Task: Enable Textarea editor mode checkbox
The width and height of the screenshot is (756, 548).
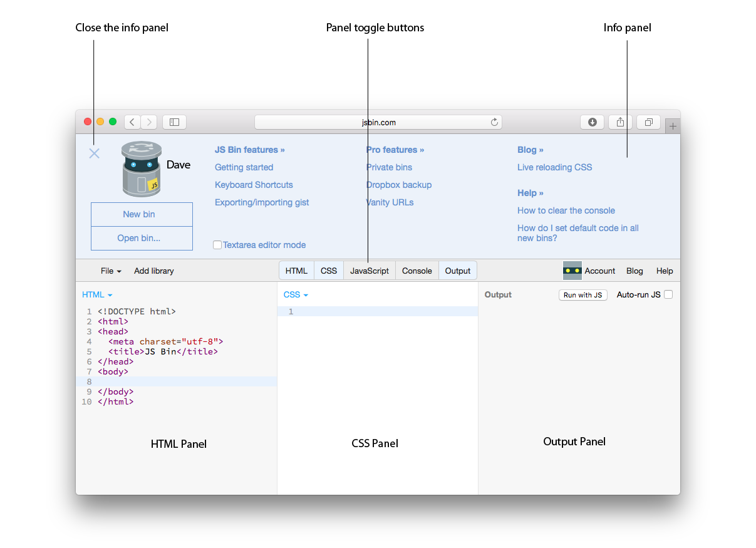Action: point(217,245)
